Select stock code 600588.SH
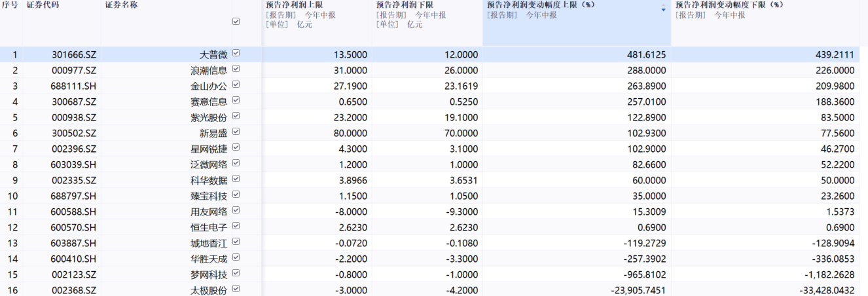868x296 pixels. (x=73, y=212)
